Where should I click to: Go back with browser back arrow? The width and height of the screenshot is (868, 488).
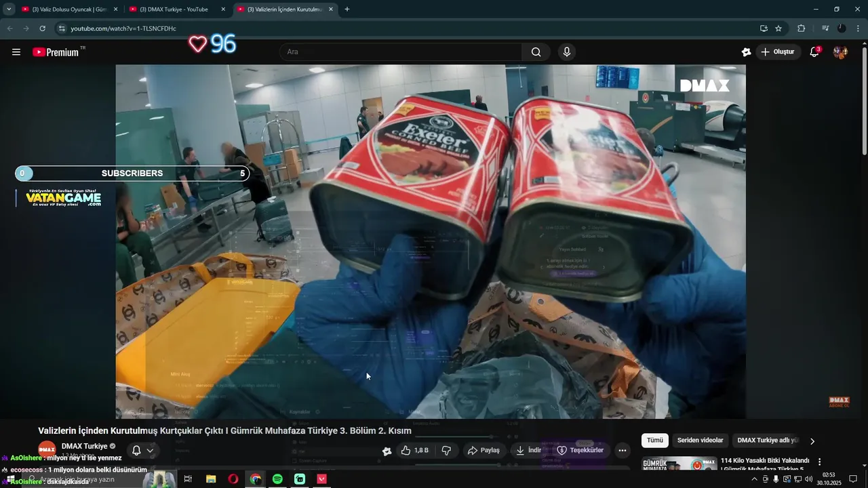point(9,28)
